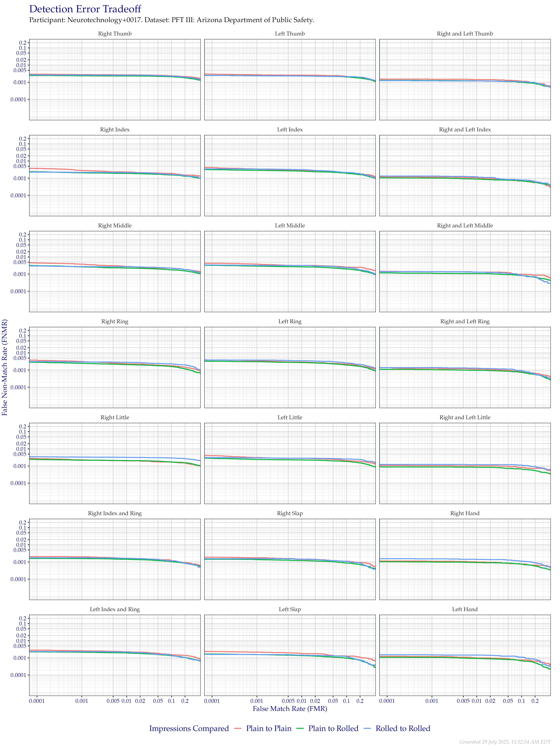Image resolution: width=560 pixels, height=747 pixels.
Task: Click the Right Index panel title
Action: (x=115, y=130)
